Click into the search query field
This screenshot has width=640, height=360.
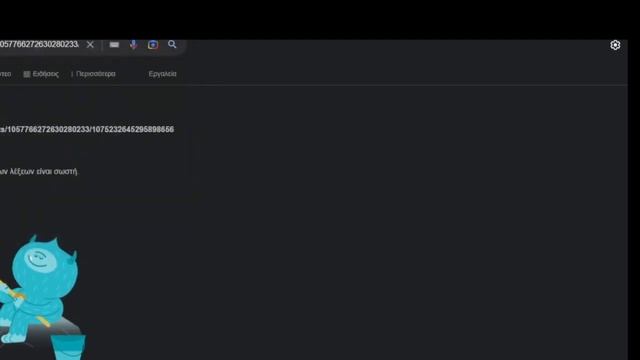coord(40,44)
